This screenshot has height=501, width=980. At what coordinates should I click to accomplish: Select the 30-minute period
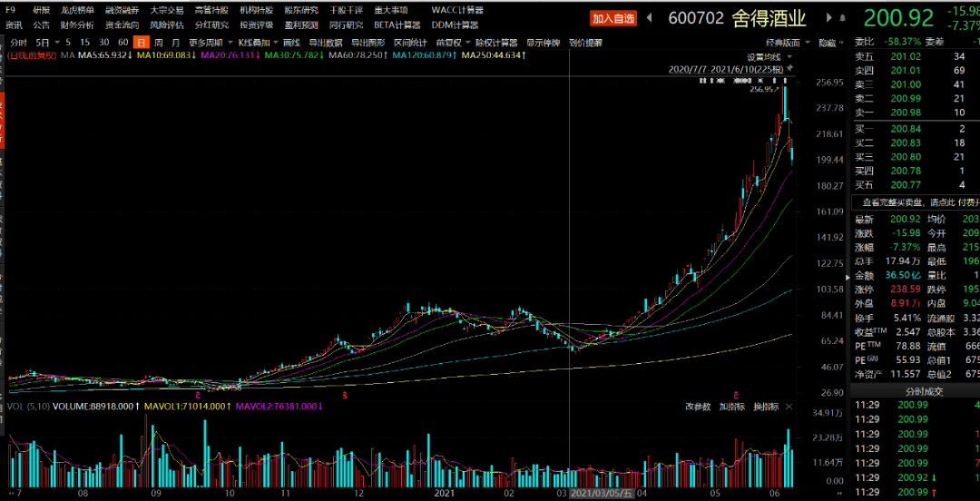[103, 44]
